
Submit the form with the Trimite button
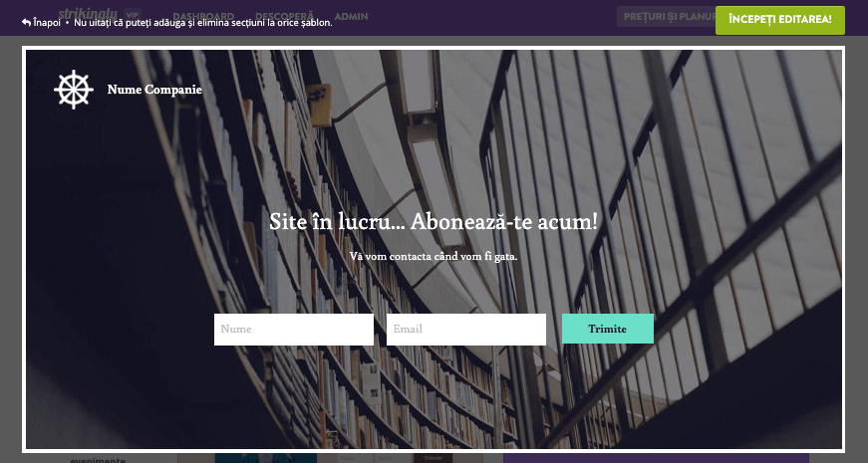click(608, 329)
